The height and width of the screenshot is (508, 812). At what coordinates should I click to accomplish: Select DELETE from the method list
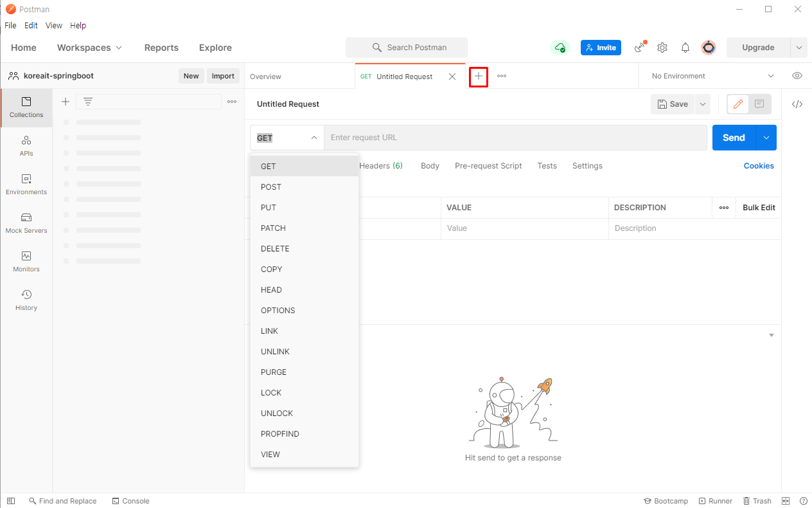304,249
